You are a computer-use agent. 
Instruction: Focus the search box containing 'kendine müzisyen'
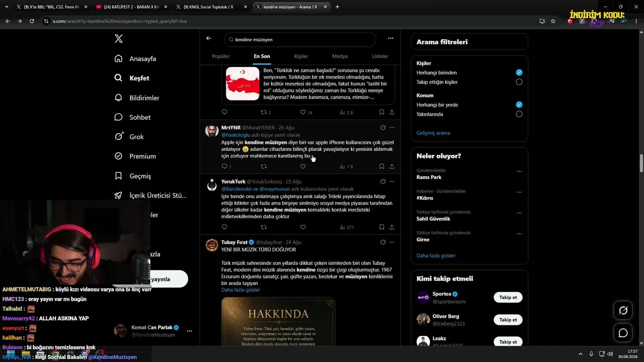(300, 39)
